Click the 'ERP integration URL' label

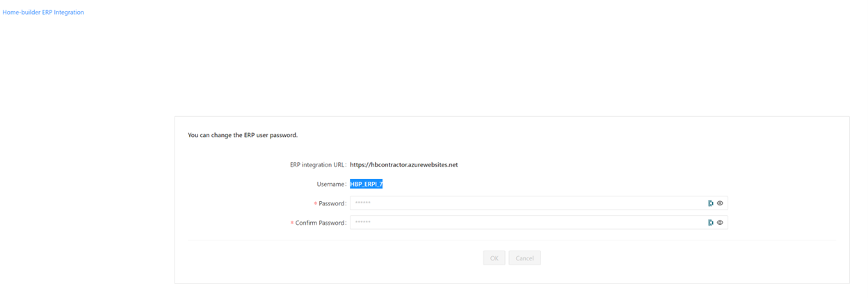[318, 165]
